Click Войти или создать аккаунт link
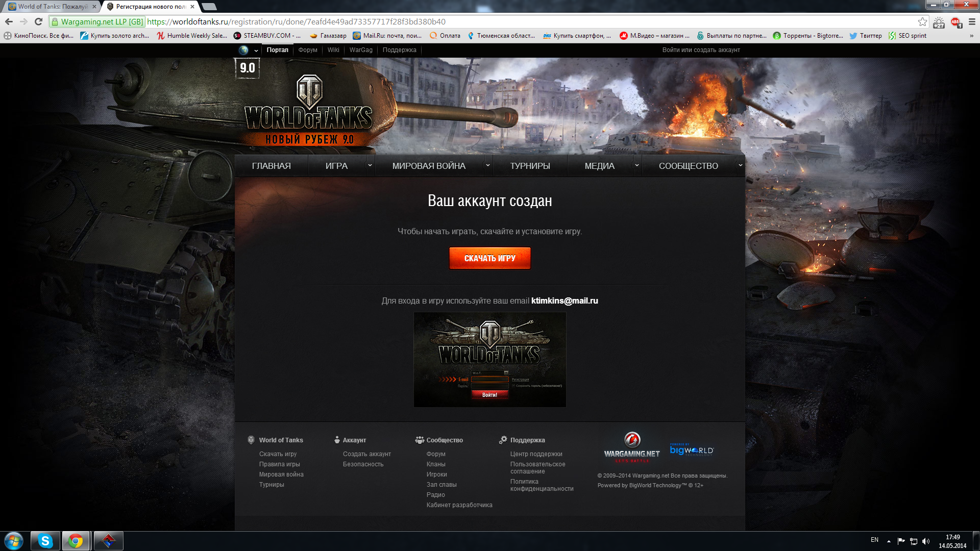This screenshot has width=980, height=551. [x=701, y=50]
